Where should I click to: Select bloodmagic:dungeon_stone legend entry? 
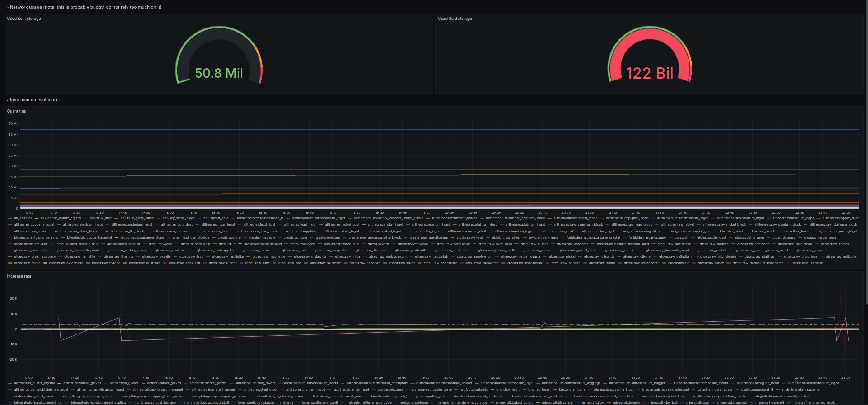[142, 237]
